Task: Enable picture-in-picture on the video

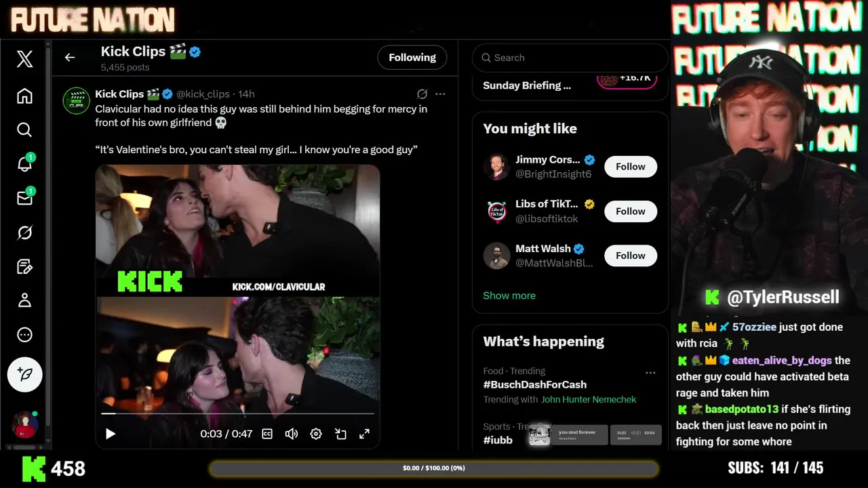Action: (340, 434)
